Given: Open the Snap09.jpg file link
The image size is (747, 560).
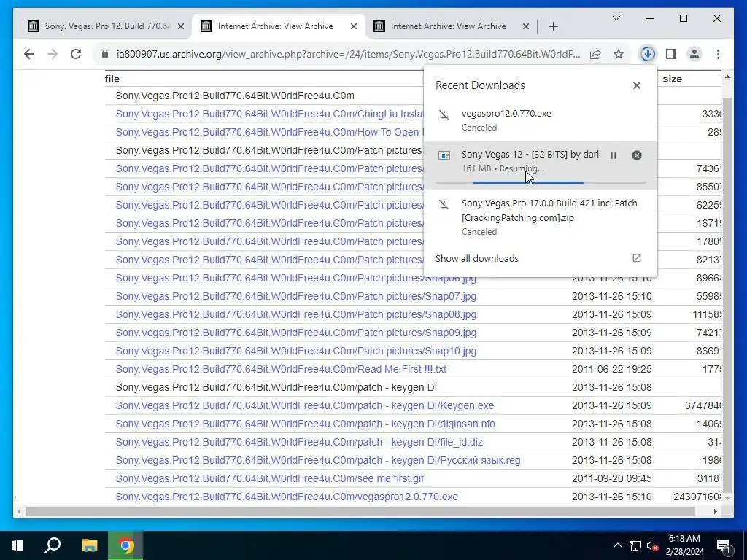Looking at the screenshot, I should coord(296,332).
